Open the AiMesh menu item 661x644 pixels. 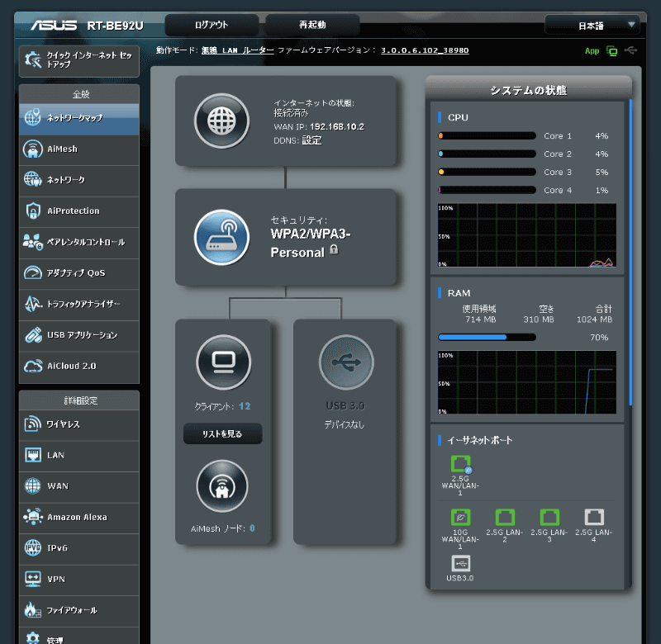[x=79, y=149]
